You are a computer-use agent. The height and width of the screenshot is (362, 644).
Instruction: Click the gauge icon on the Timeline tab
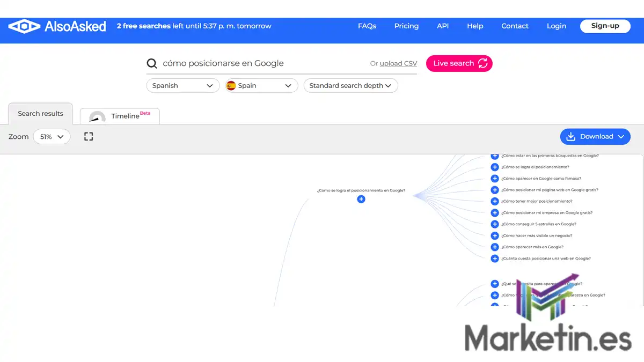97,117
